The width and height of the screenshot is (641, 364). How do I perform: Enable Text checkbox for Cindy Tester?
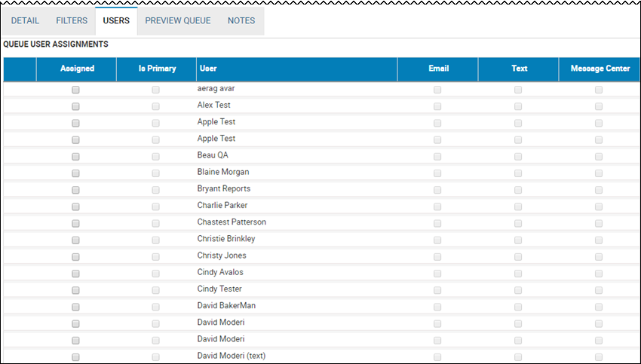[x=518, y=290]
